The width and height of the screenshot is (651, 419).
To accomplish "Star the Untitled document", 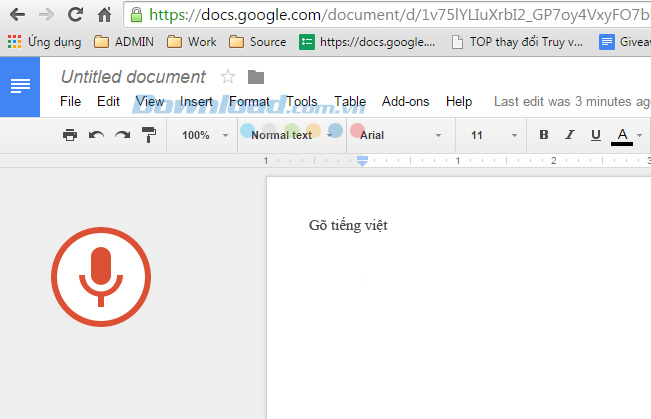I will 228,77.
